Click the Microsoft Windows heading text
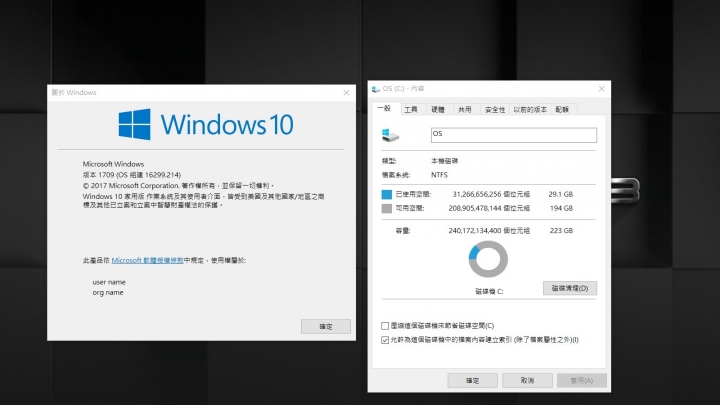Image resolution: width=720 pixels, height=405 pixels. pyautogui.click(x=113, y=164)
